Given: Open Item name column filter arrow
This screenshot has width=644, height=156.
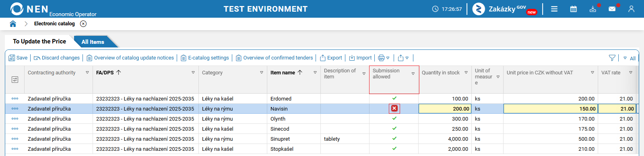Looking at the screenshot, I should click(315, 72).
